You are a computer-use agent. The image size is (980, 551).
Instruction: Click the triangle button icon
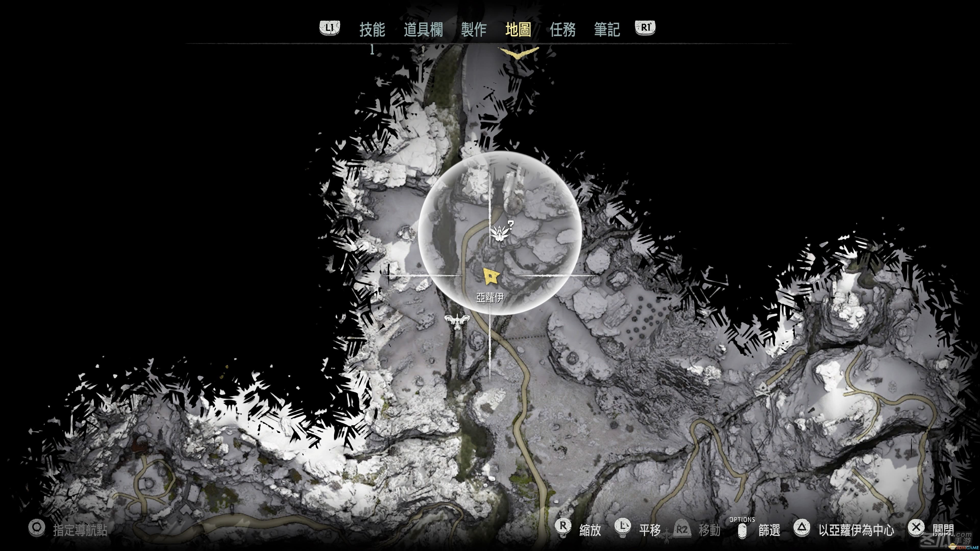click(x=802, y=528)
